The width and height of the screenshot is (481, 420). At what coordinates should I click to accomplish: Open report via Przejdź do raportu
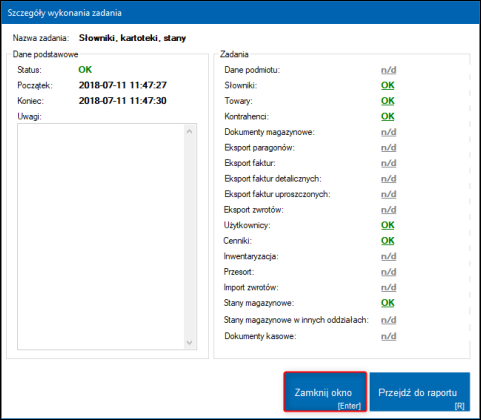click(x=420, y=392)
